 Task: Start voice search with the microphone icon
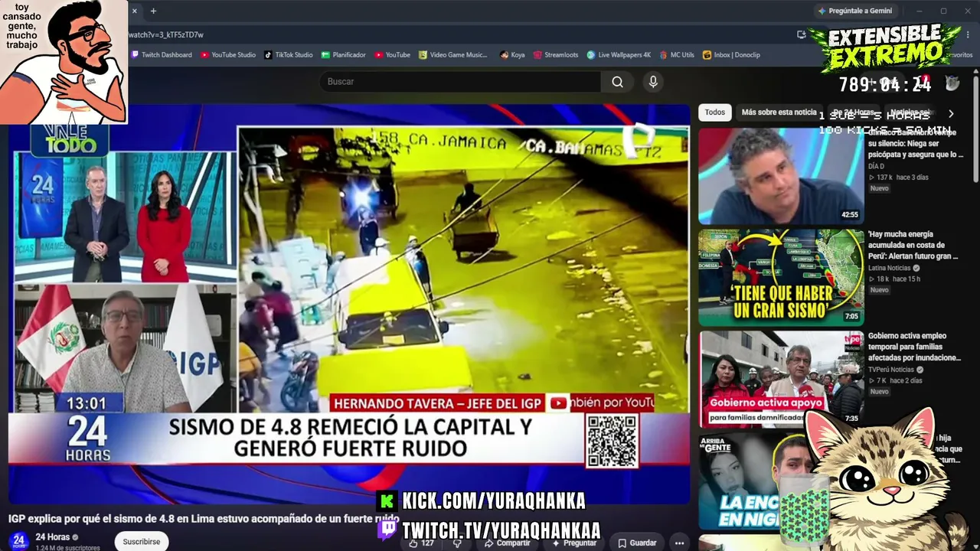coord(653,82)
